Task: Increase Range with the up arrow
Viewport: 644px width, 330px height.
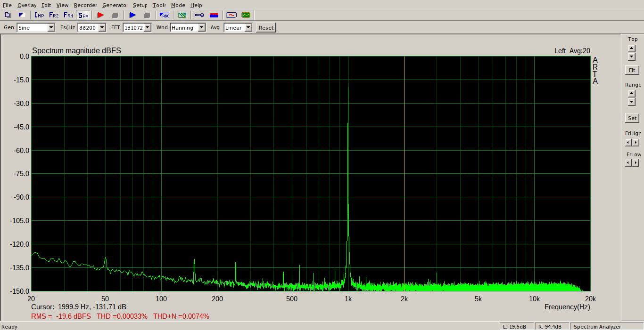Action: pos(632,94)
